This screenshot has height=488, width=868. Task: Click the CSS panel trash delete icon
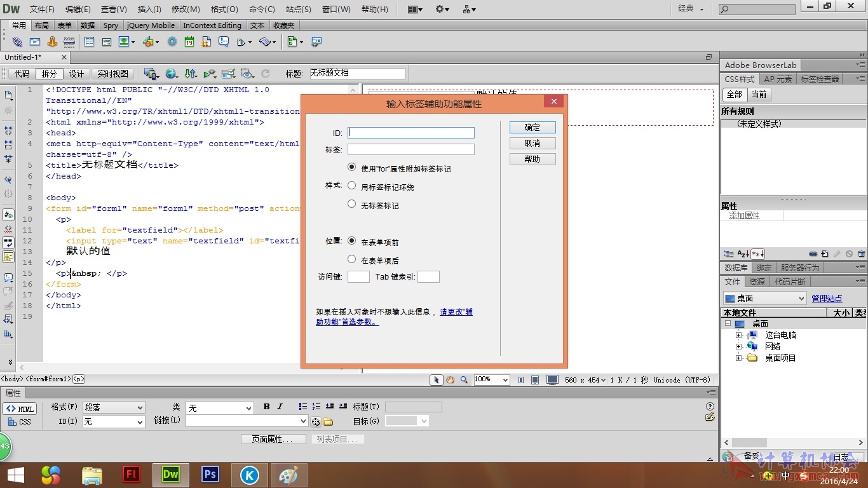(862, 254)
